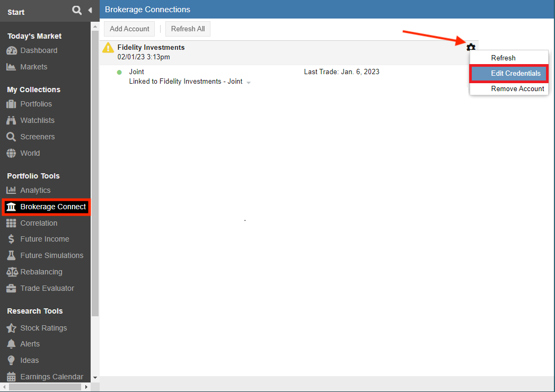Click the yellow warning triangle icon
The image size is (555, 392).
108,48
